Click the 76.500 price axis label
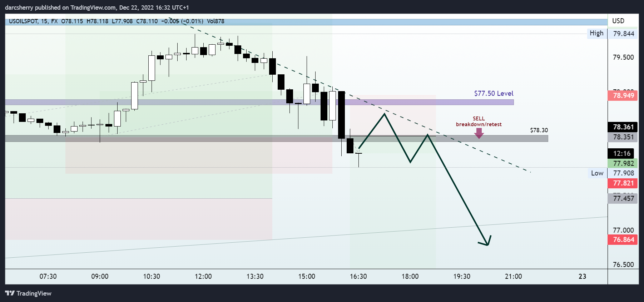 (623, 264)
